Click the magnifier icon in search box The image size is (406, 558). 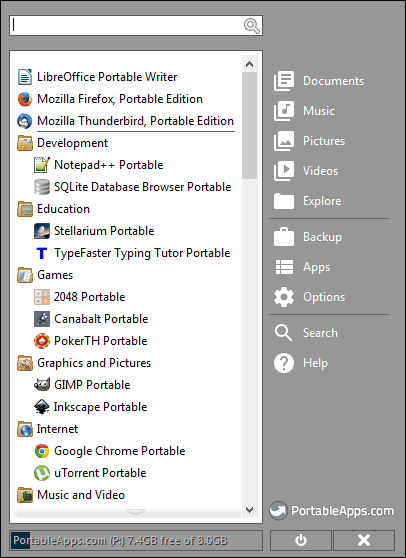[252, 26]
